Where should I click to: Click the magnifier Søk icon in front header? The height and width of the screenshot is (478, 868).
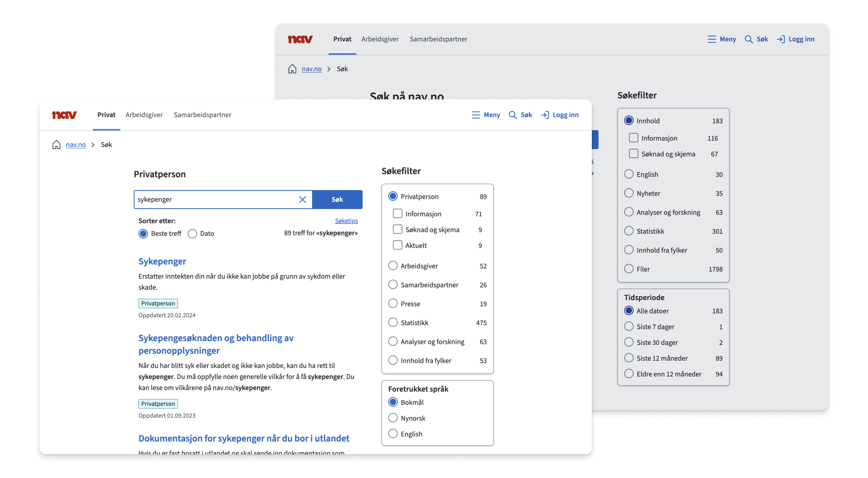513,115
